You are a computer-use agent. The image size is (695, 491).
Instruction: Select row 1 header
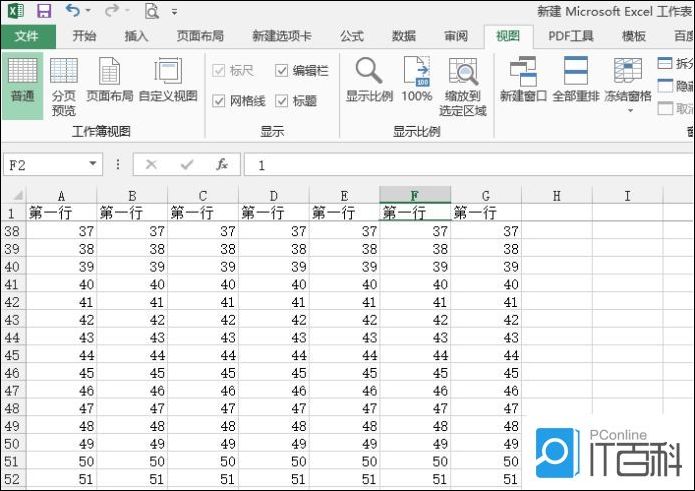[x=13, y=213]
